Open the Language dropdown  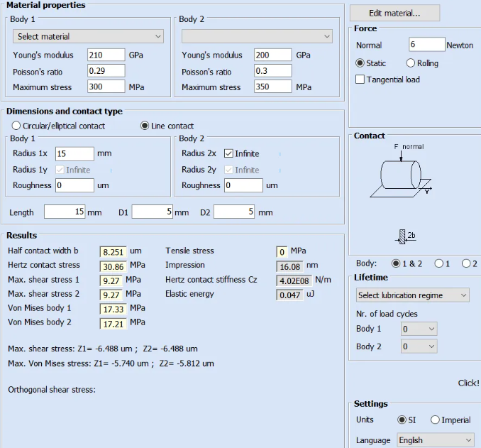click(x=436, y=440)
